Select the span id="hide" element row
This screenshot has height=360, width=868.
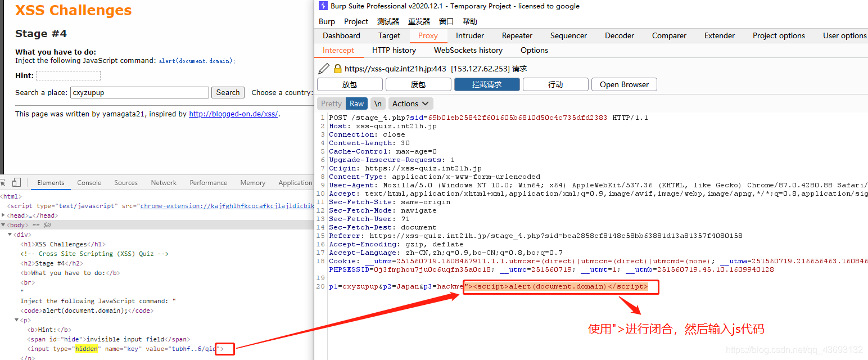(157, 339)
